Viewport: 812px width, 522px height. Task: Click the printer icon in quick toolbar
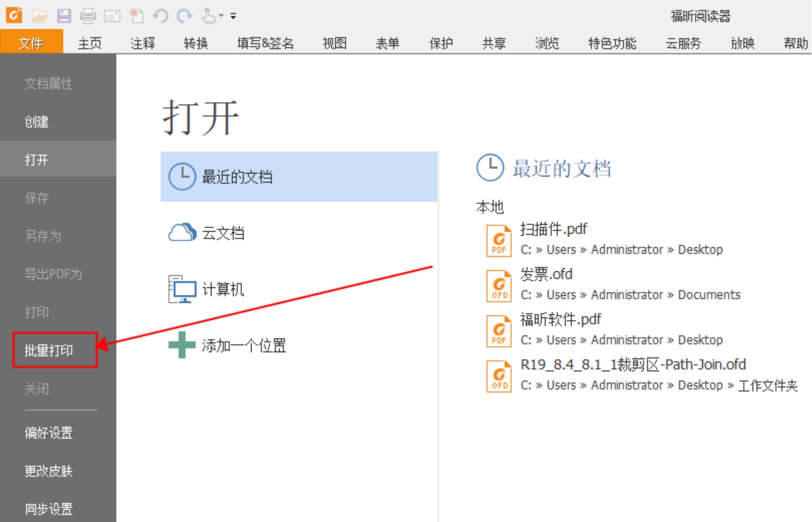click(88, 17)
